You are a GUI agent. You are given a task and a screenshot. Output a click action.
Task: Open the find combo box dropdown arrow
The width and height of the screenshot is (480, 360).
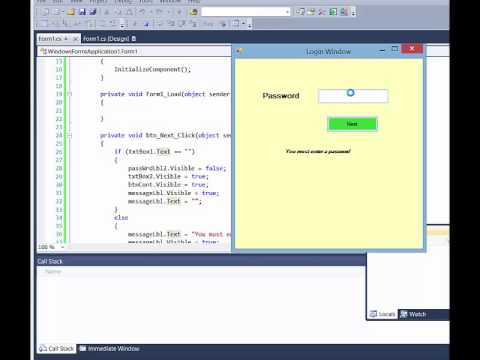(287, 12)
